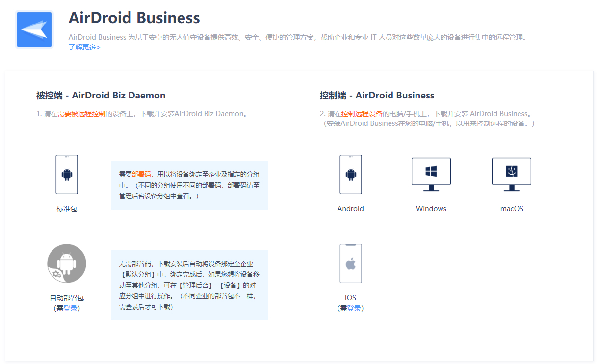
Task: Select the iOS iPhone client icon
Action: click(x=351, y=264)
